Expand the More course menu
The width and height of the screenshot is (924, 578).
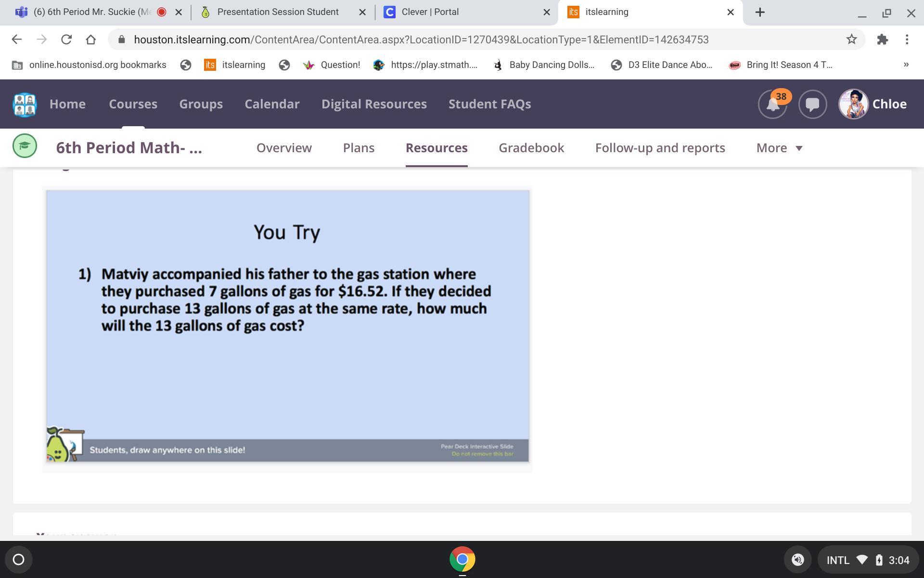tap(778, 148)
